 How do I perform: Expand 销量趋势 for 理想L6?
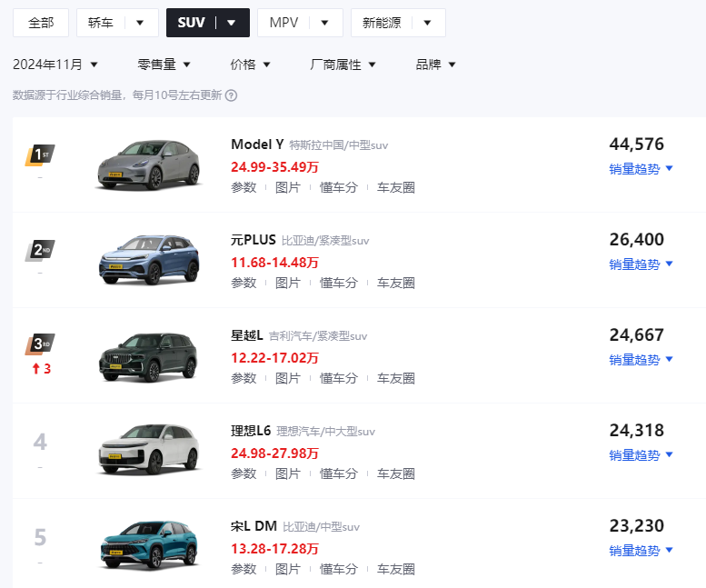point(641,455)
